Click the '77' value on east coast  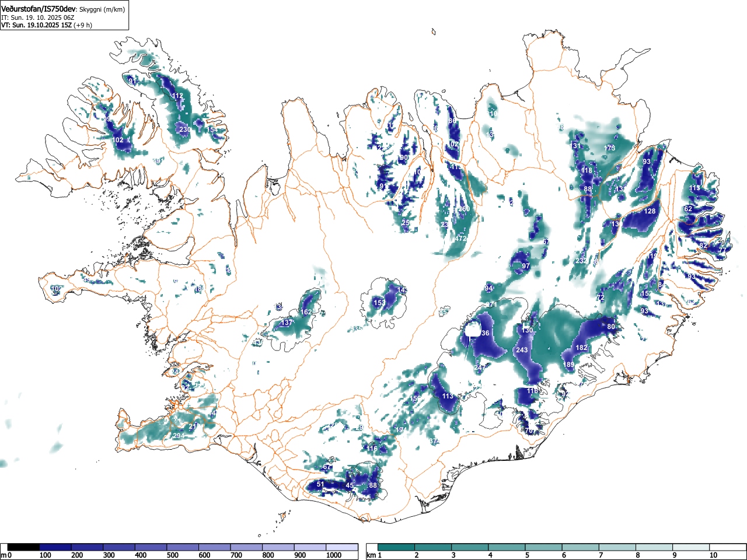coord(722,250)
